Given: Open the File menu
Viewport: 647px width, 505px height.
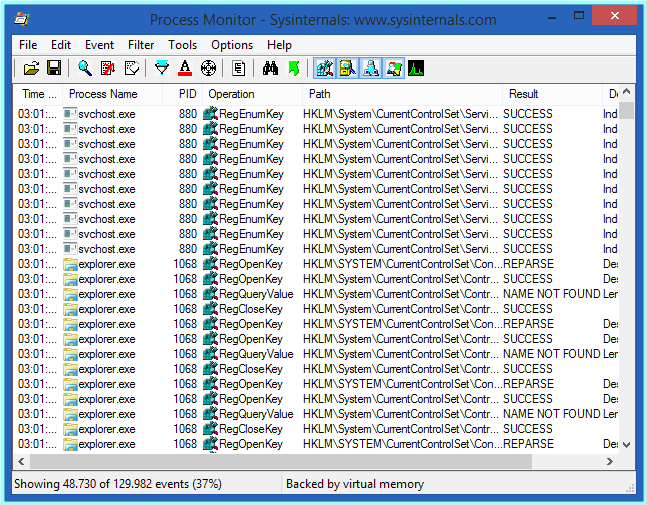Looking at the screenshot, I should tap(28, 45).
